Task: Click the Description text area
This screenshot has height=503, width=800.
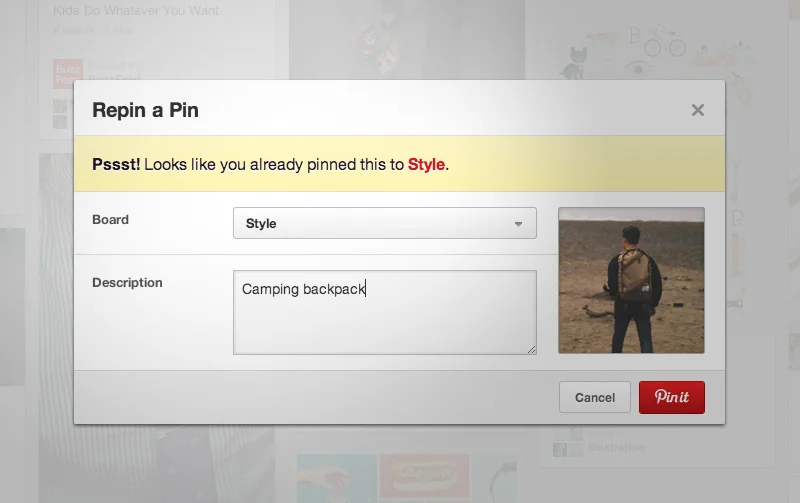Action: tap(385, 312)
